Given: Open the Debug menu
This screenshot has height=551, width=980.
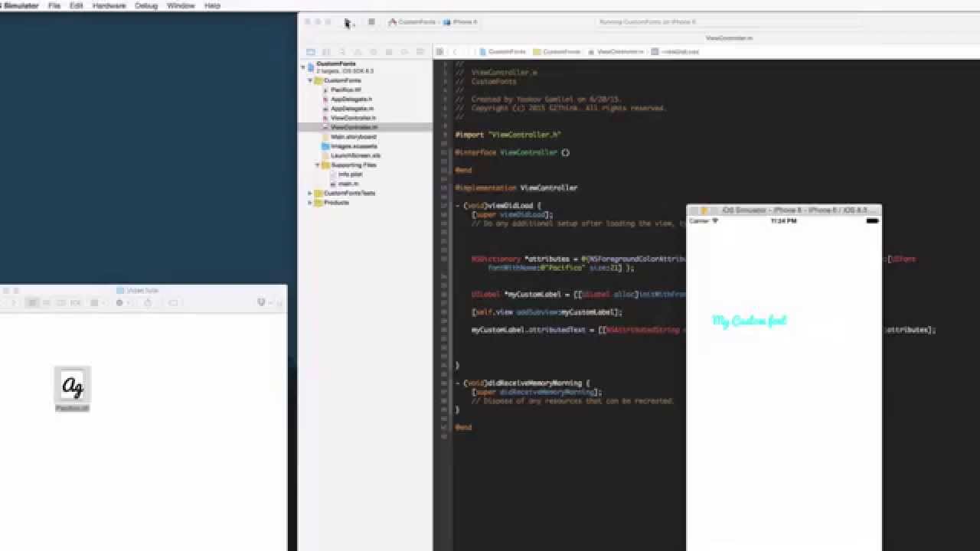Looking at the screenshot, I should click(145, 5).
